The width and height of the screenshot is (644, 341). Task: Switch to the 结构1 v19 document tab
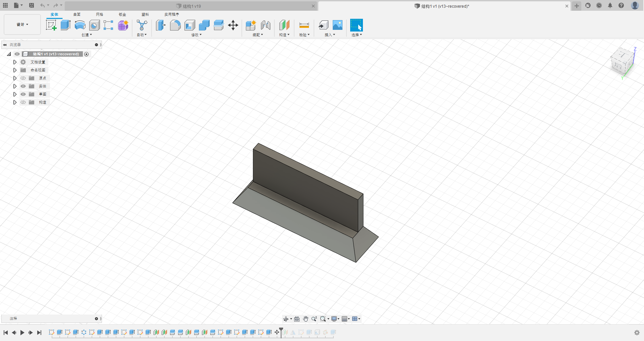[x=190, y=6]
